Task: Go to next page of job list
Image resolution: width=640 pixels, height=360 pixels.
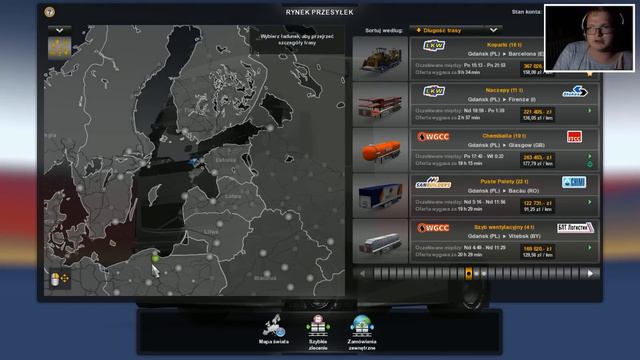Action: [x=590, y=274]
